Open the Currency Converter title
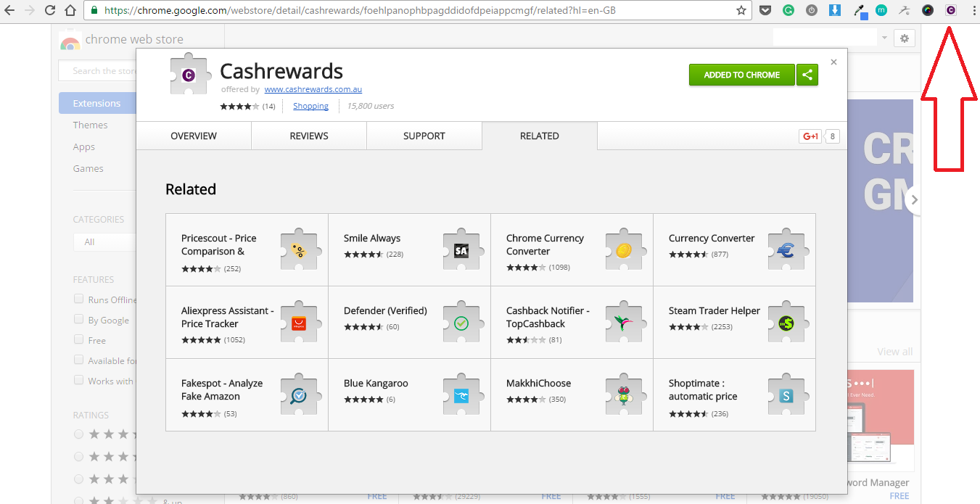The height and width of the screenshot is (504, 980). (x=712, y=238)
